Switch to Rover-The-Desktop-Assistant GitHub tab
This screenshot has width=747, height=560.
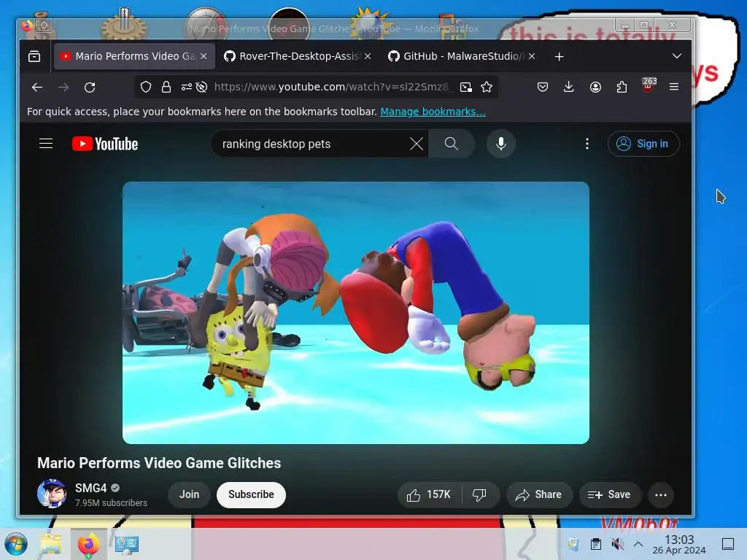coord(298,56)
